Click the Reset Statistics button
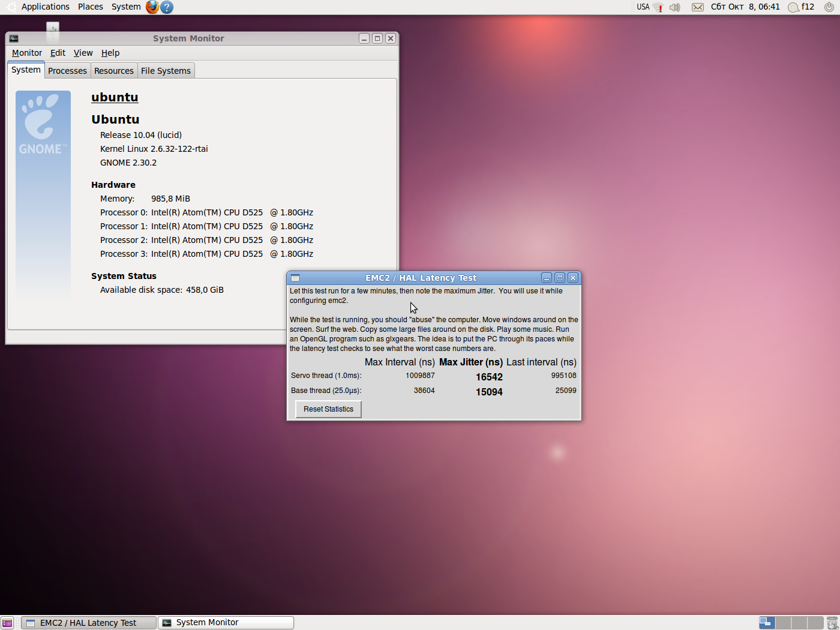Screen dimensions: 840x630 (x=328, y=409)
